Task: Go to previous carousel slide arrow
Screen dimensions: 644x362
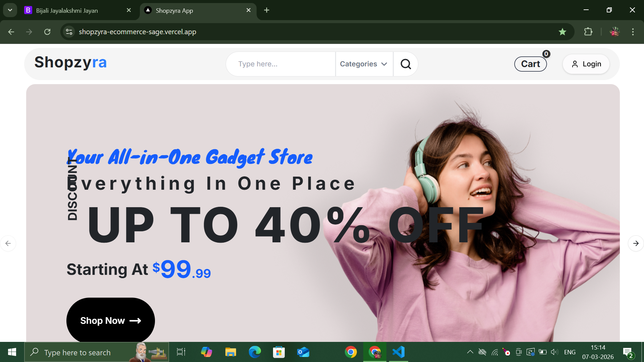Action: (8, 243)
